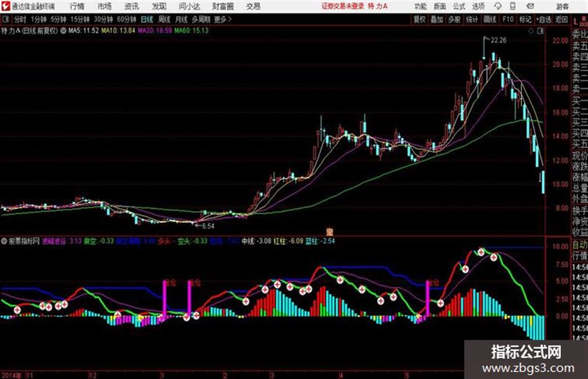This screenshot has height=379, width=588.
Task: Click the 证券交易未登录 login notice
Action: (343, 6)
